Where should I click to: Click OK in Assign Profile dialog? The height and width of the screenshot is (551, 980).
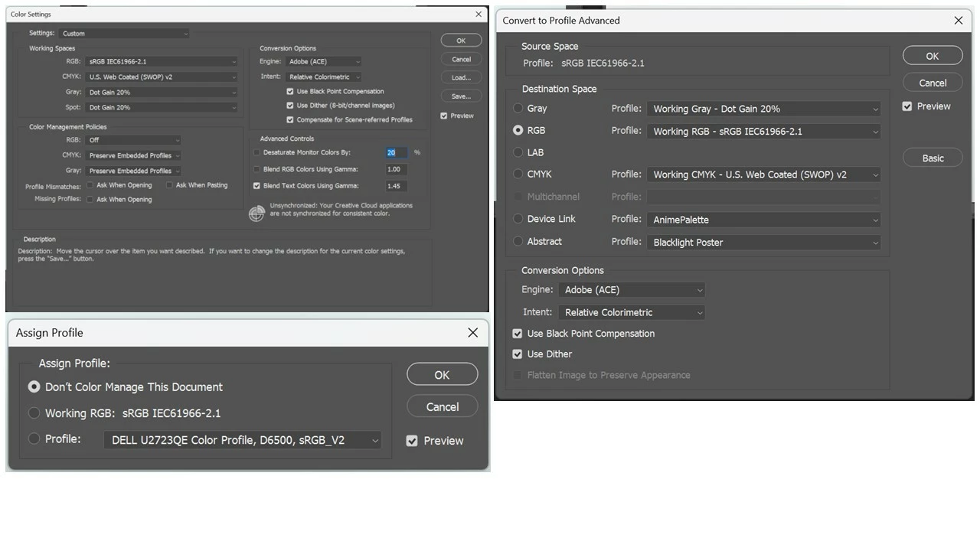click(x=442, y=375)
